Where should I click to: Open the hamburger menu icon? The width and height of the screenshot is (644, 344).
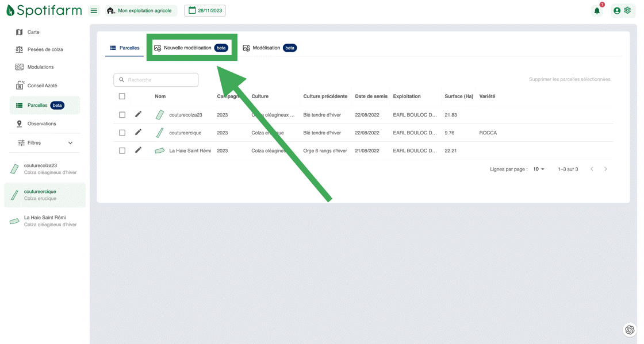94,10
